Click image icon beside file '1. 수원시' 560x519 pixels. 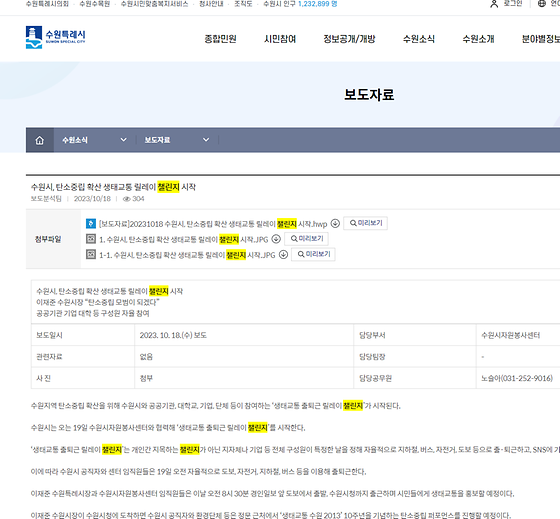(91, 239)
